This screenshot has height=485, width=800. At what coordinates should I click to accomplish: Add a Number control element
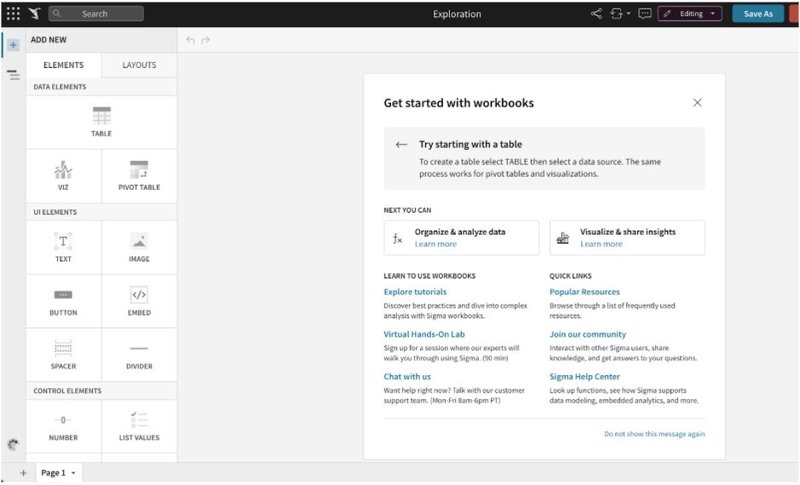(63, 426)
